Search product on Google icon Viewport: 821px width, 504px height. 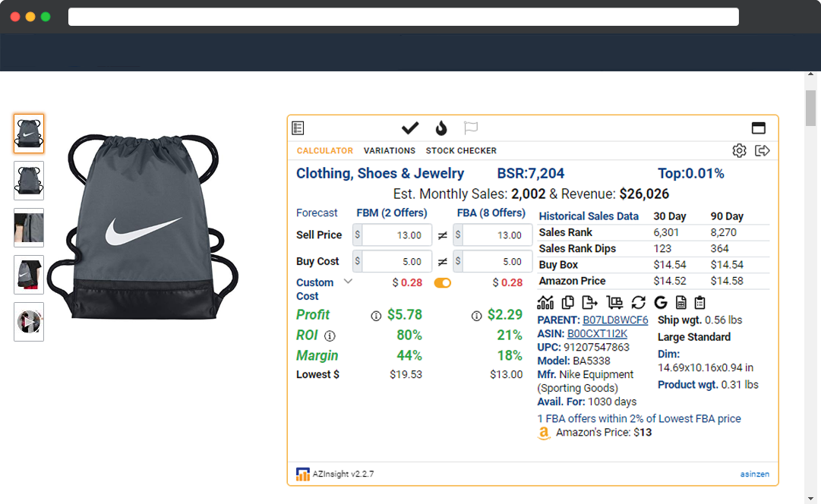coord(661,303)
